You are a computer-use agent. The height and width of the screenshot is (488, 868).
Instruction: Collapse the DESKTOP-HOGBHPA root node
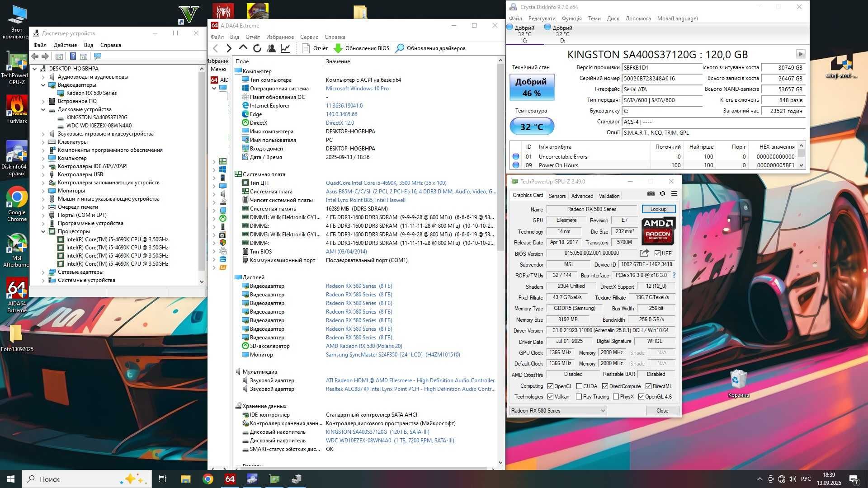tap(35, 69)
